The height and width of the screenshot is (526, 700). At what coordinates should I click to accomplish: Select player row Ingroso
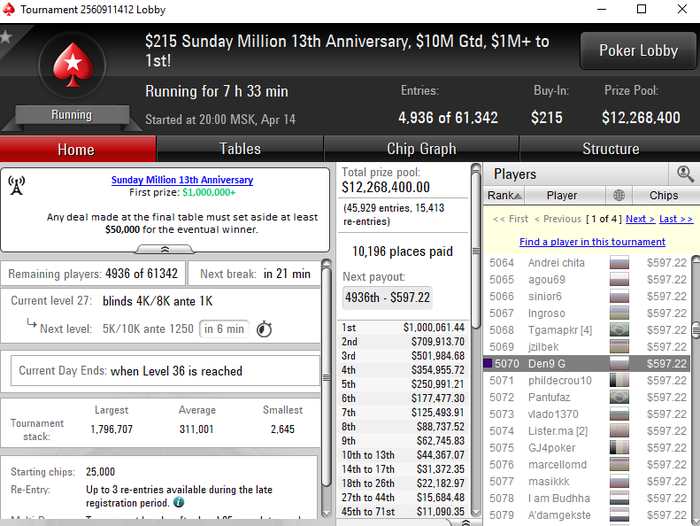coord(586,313)
